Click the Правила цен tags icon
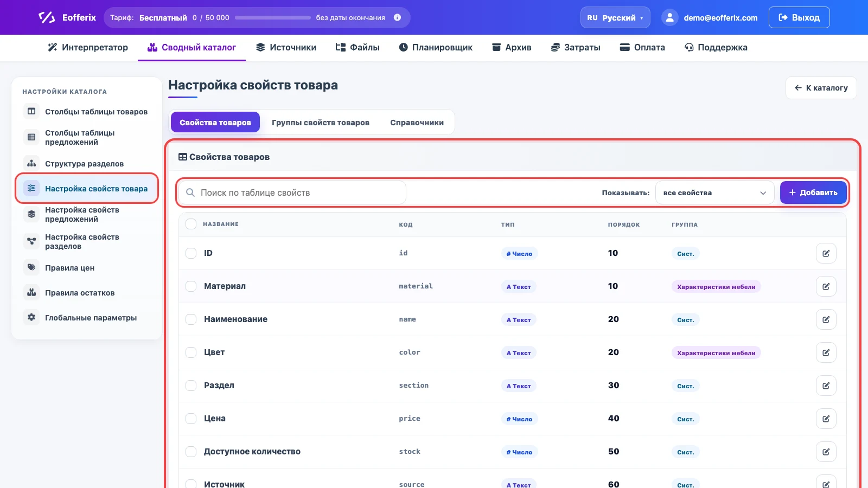 pos(31,267)
